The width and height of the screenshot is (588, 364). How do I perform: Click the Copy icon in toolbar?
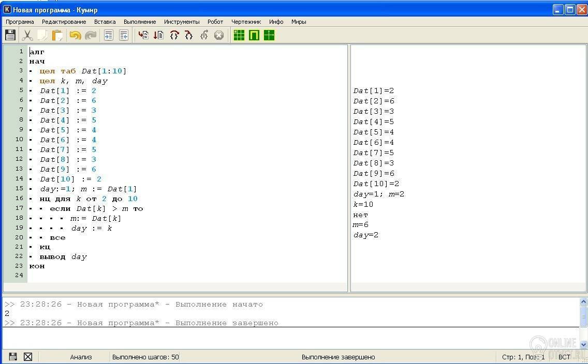[x=42, y=35]
